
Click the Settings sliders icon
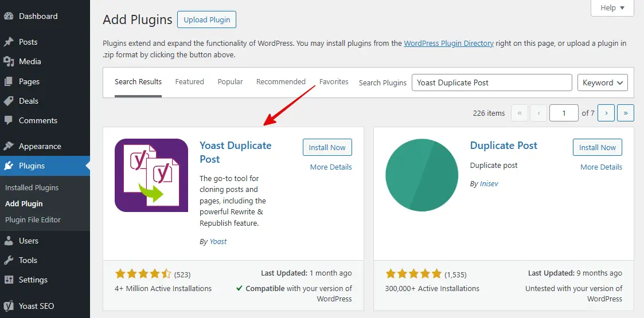[9, 280]
